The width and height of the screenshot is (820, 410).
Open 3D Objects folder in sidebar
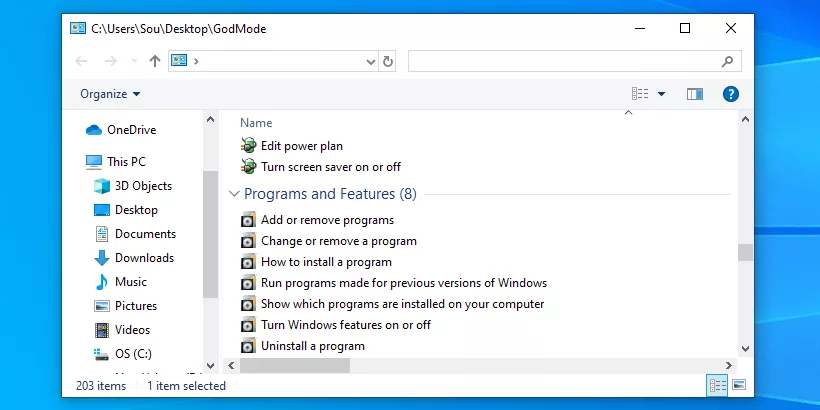coord(143,186)
